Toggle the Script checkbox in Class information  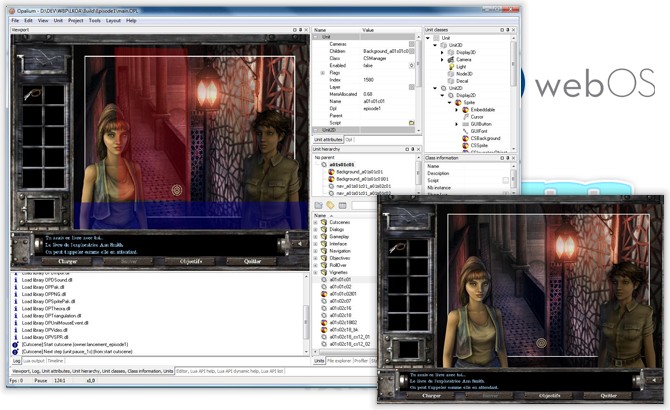pyautogui.click(x=505, y=181)
